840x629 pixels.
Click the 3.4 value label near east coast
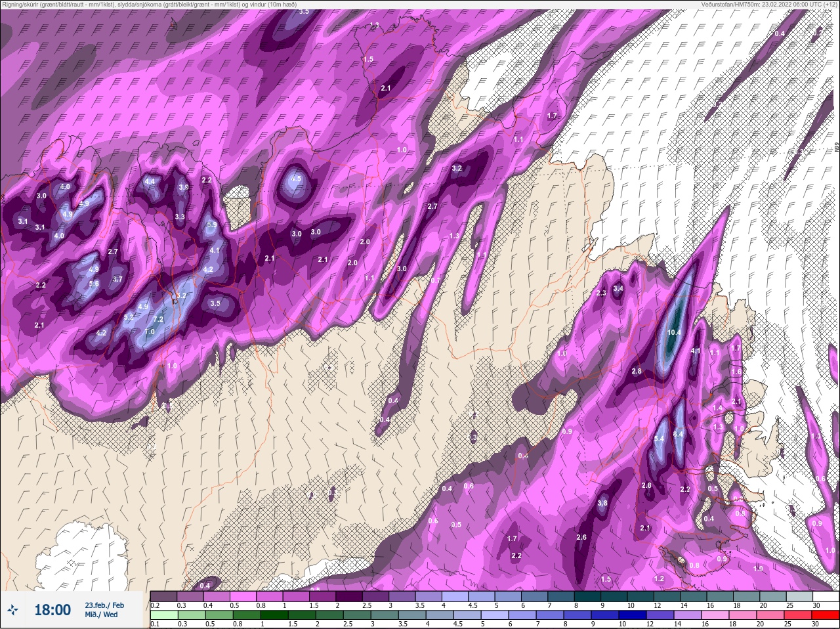(x=618, y=288)
